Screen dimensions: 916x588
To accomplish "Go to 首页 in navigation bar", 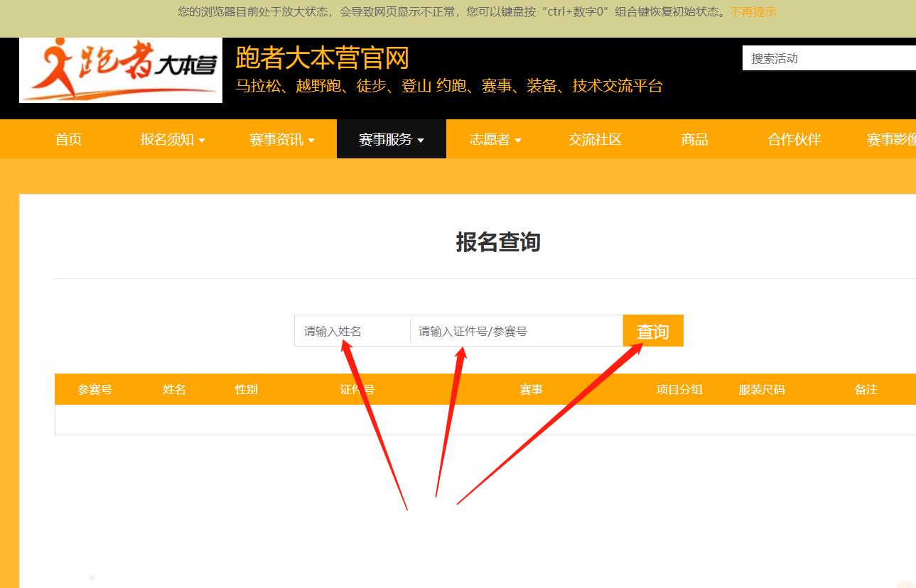I will [68, 139].
